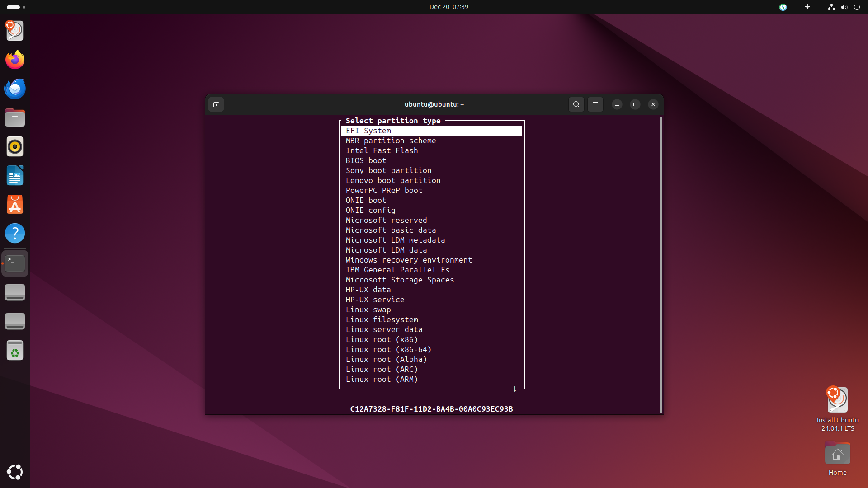868x488 pixels.
Task: Open terminal search
Action: 576,104
